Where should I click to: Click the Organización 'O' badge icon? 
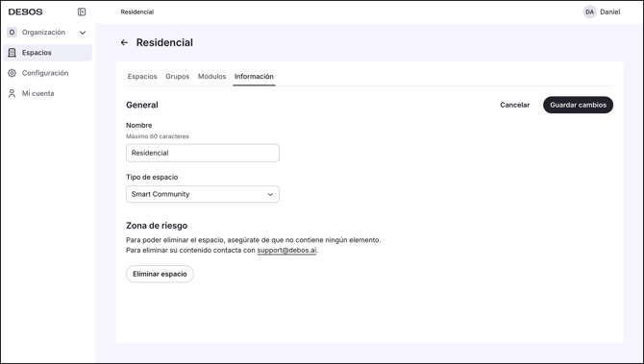click(12, 32)
